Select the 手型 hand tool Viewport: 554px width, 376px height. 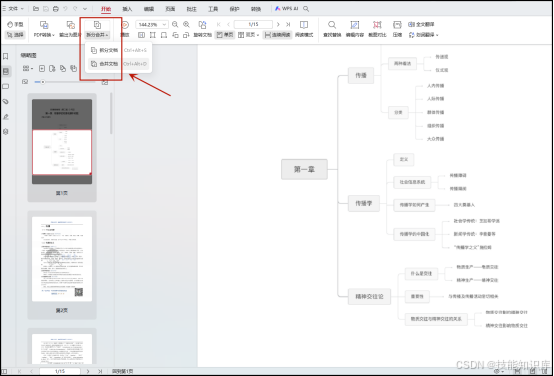15,24
